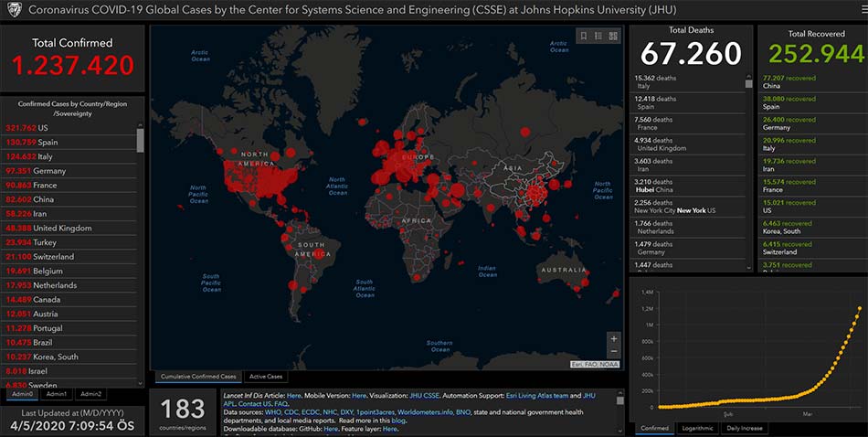Open the NHC data source link
Image resolution: width=868 pixels, height=437 pixels.
coord(329,412)
